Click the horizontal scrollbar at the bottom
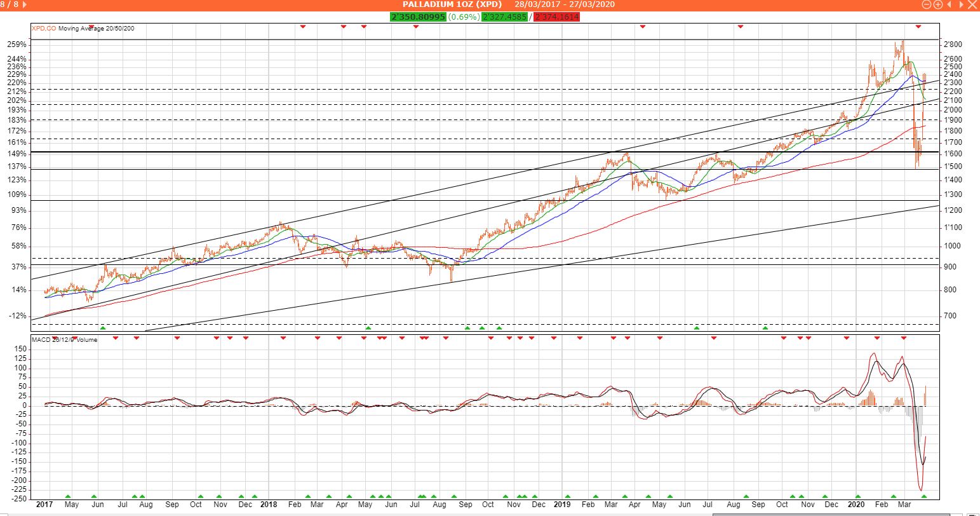The image size is (980, 516). click(x=826, y=513)
